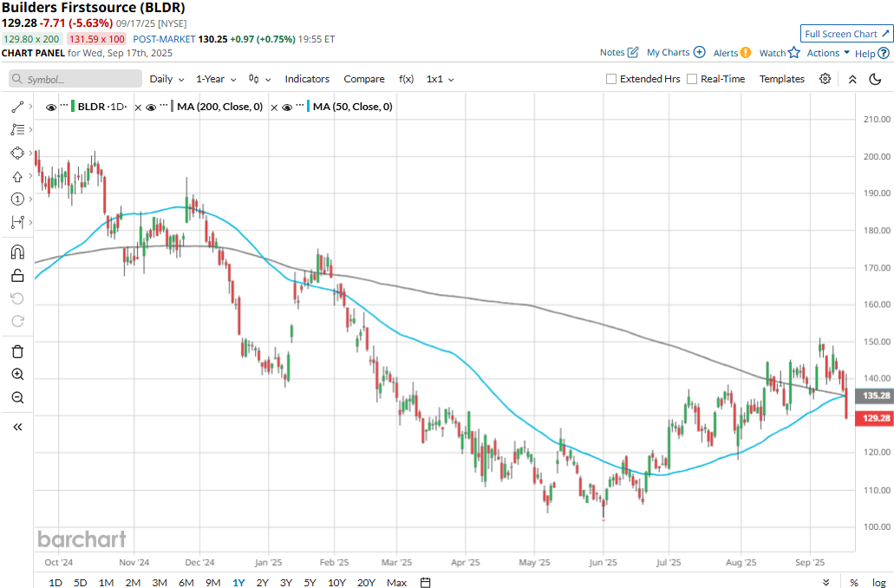Open the 1-Year period dropdown
The height and width of the screenshot is (588, 894).
[216, 79]
